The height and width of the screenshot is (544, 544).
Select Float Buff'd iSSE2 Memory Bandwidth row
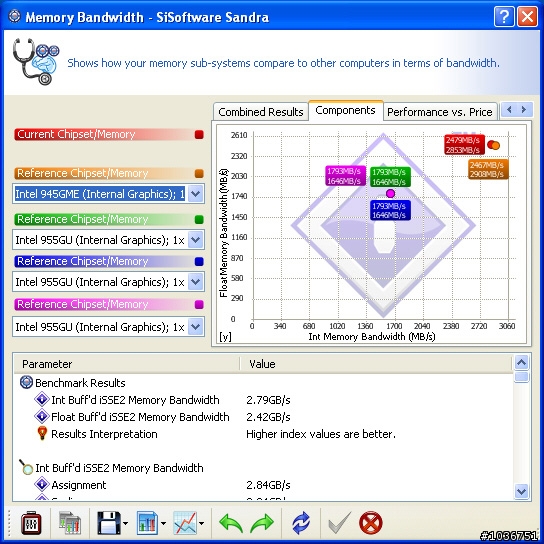[x=264, y=417]
